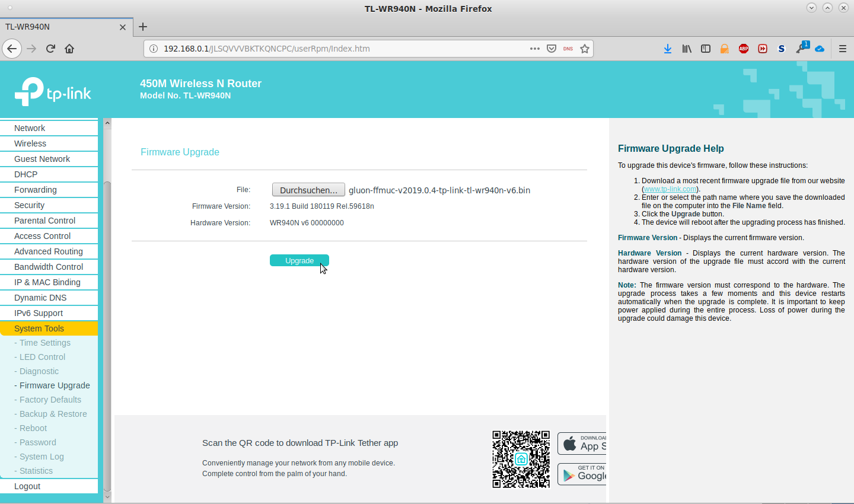Screen dimensions: 854x504
Task: Open Backup & Restore submenu item
Action: (53, 414)
